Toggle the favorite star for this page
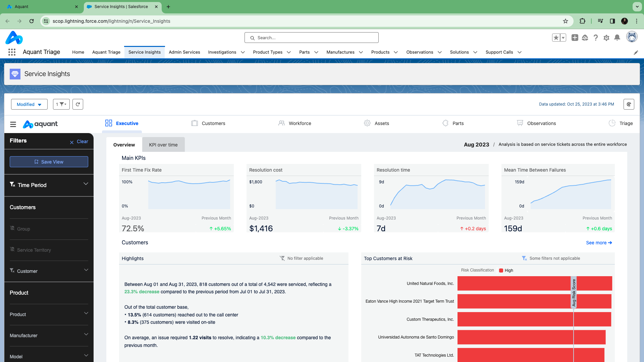644x362 pixels. [x=556, y=38]
